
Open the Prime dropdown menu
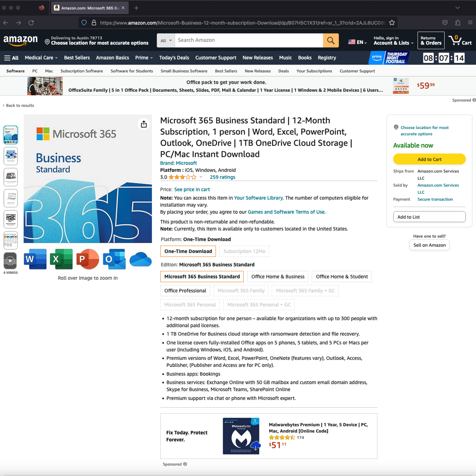[144, 58]
